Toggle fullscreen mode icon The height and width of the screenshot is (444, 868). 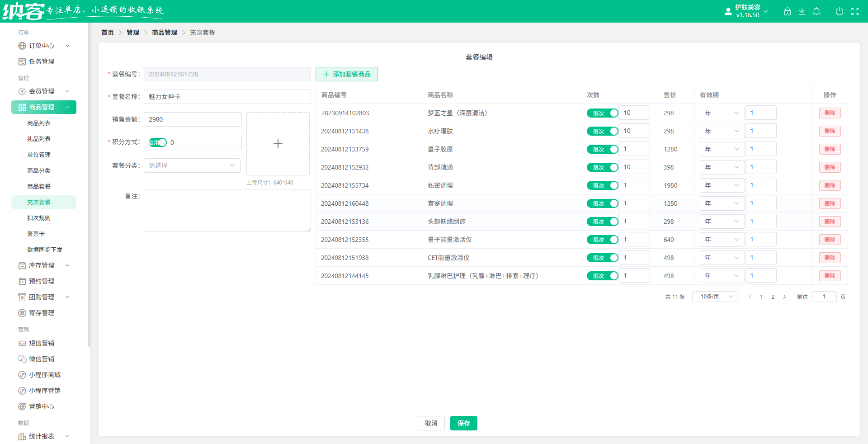click(855, 11)
